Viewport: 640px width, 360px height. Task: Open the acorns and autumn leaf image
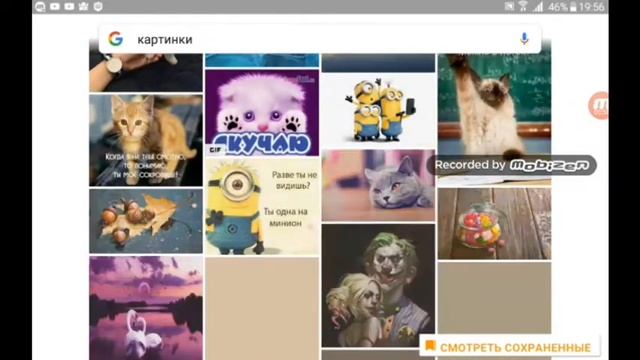[146, 221]
